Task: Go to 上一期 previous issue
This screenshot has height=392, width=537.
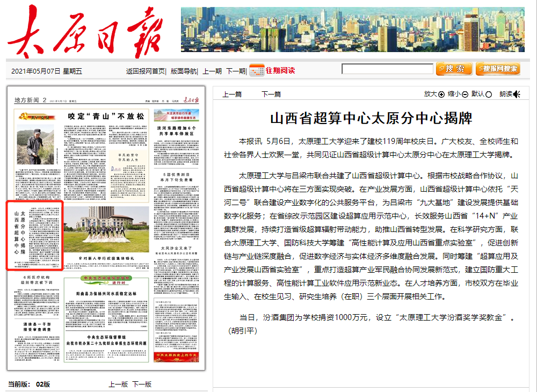Action: coord(212,71)
